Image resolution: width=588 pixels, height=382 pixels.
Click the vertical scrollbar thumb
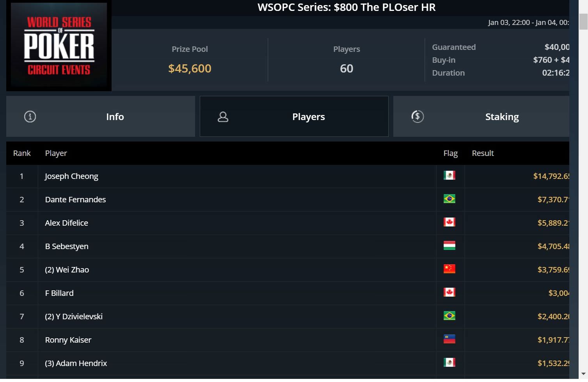pyautogui.click(x=583, y=21)
